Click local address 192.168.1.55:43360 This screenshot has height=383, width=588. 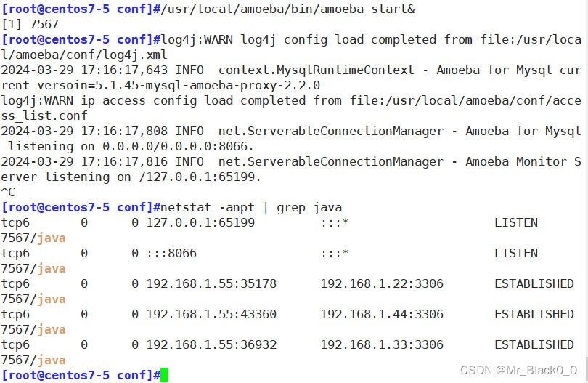211,314
